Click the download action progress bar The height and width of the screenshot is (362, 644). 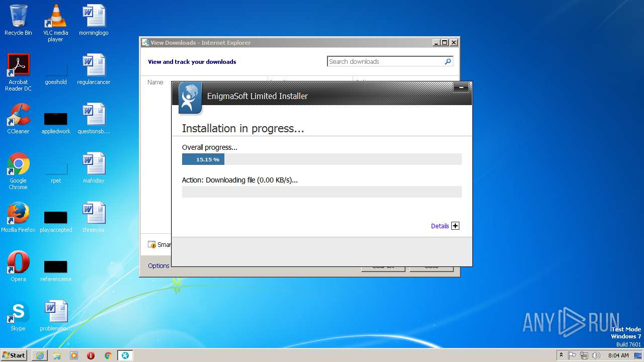tap(321, 192)
